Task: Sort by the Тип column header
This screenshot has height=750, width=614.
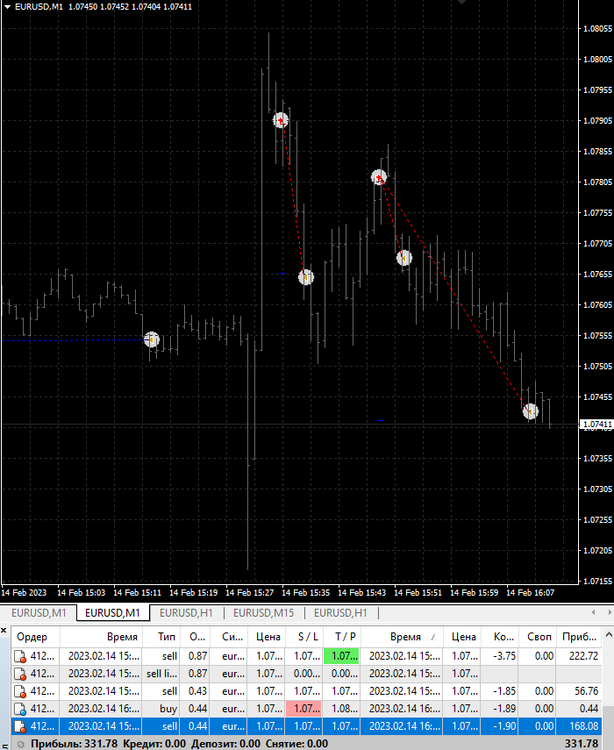Action: tap(161, 637)
